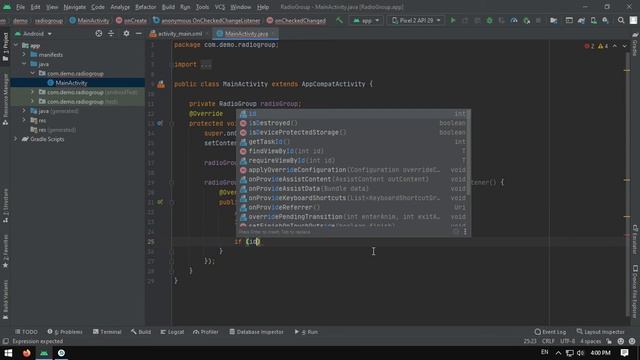
Task: Open the File menu
Action: [x=20, y=7]
